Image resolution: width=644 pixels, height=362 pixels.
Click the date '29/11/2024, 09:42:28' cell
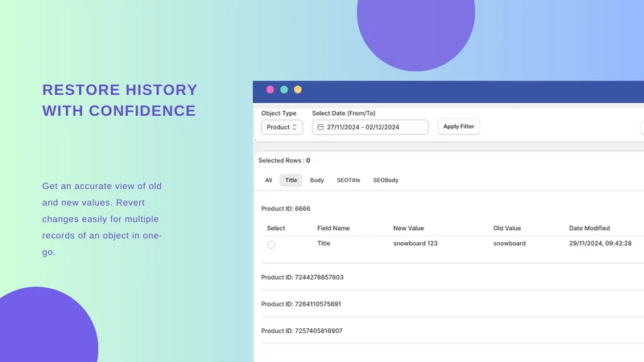pos(600,244)
